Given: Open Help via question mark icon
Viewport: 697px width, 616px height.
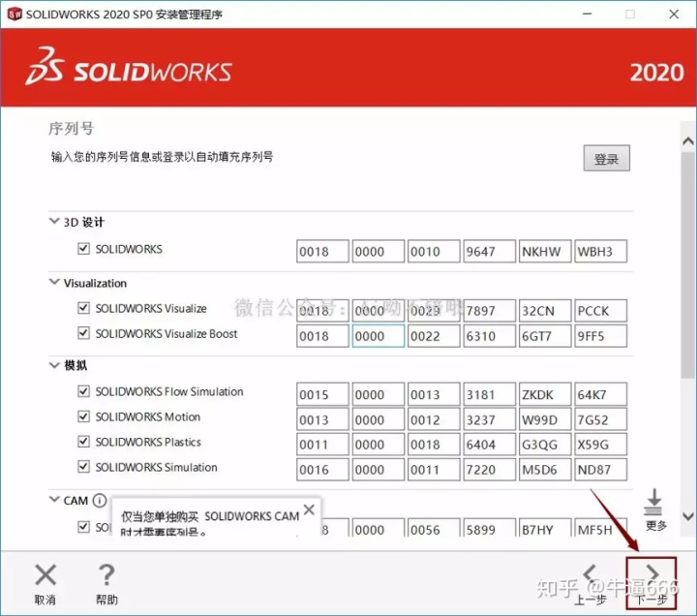Looking at the screenshot, I should point(106,574).
